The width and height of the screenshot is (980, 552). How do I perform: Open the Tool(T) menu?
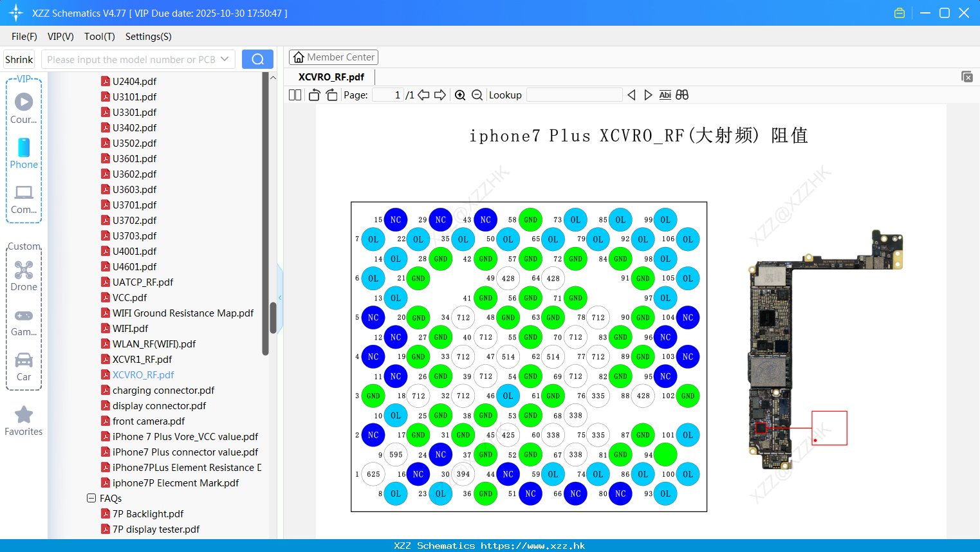pyautogui.click(x=100, y=37)
